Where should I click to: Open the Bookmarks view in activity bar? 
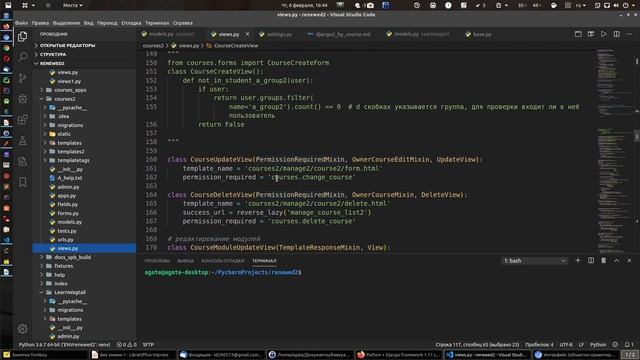point(22,182)
